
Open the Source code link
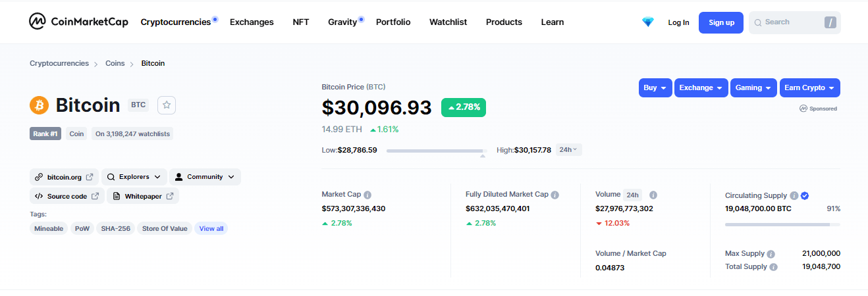click(67, 196)
